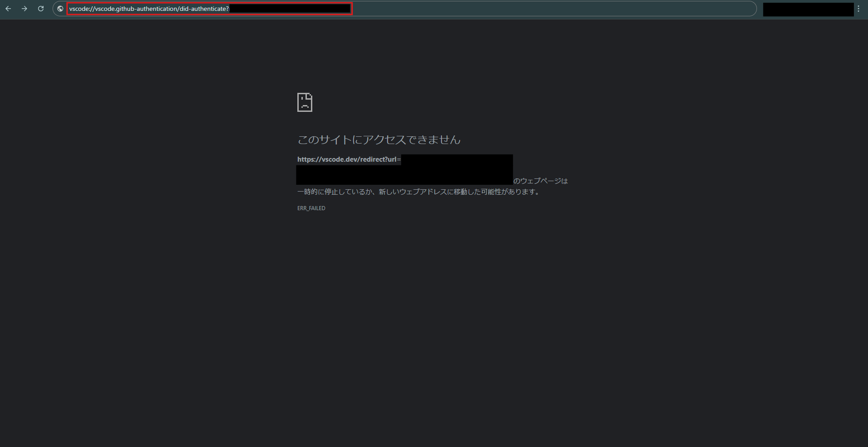Click the このサイトにアクセスできません heading
This screenshot has height=447, width=868.
tap(379, 140)
